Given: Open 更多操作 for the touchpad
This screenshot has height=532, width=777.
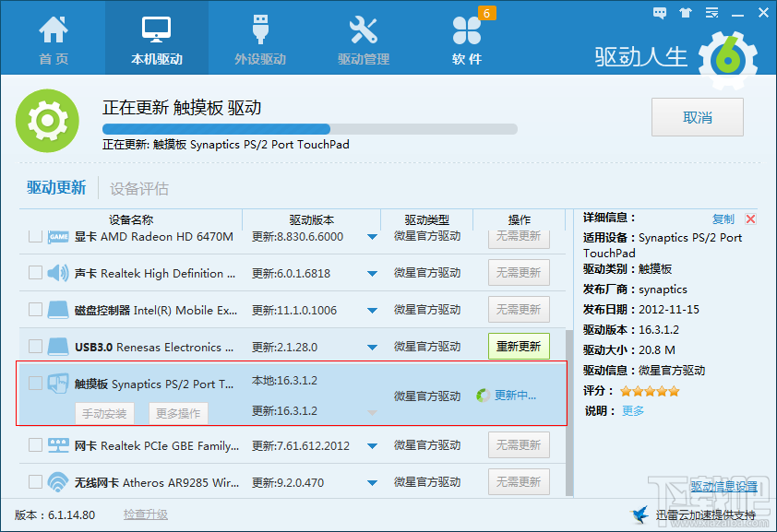Looking at the screenshot, I should click(178, 414).
